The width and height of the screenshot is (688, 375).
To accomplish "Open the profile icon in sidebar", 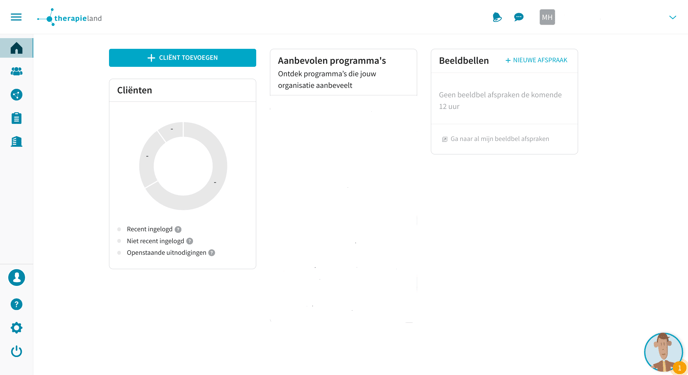I will pos(16,278).
